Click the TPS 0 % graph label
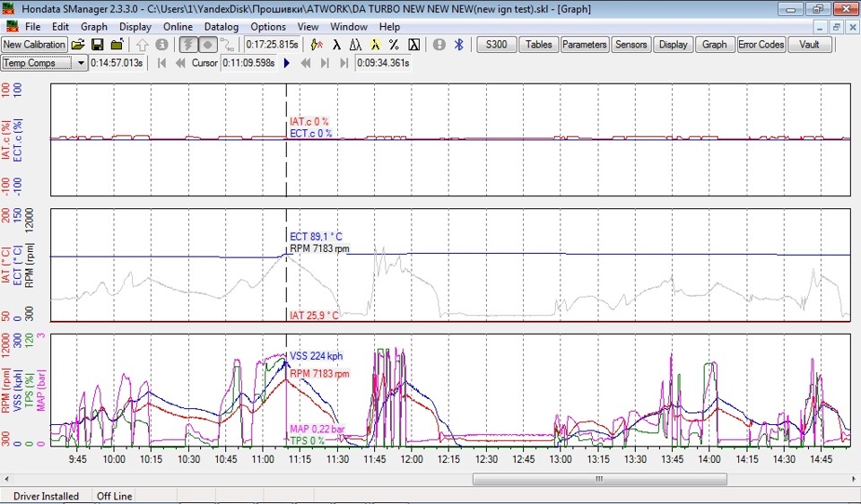Screen dimensions: 861x504 (307, 440)
